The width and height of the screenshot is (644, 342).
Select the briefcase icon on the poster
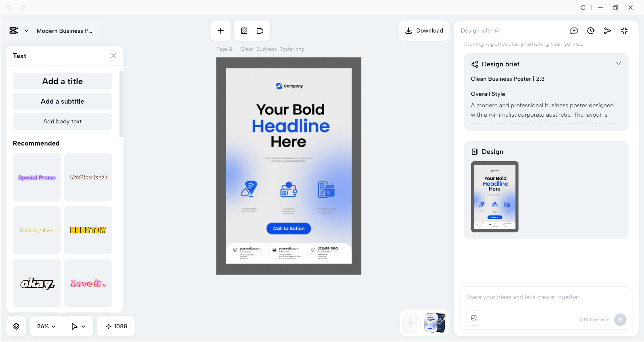(x=289, y=190)
